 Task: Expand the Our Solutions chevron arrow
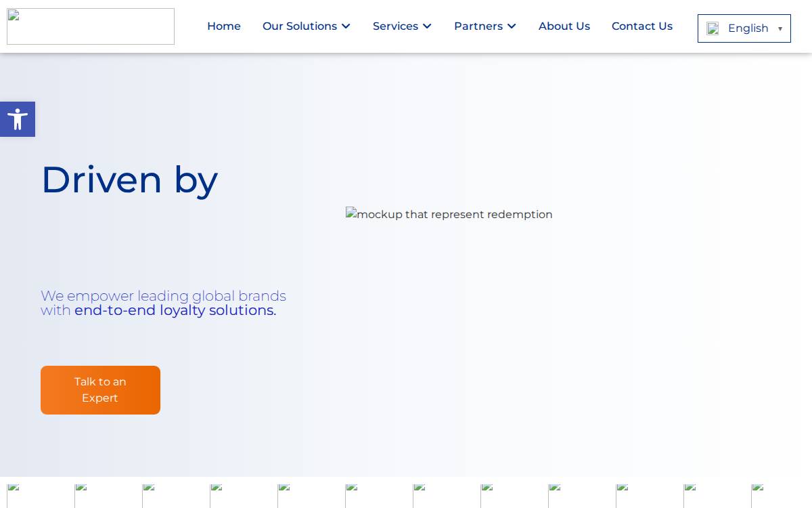pyautogui.click(x=346, y=26)
